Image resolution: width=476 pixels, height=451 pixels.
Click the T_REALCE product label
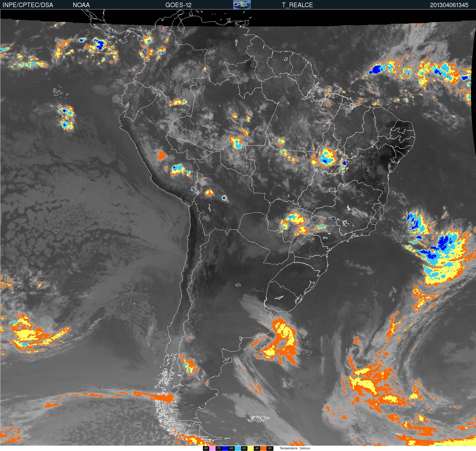(297, 5)
